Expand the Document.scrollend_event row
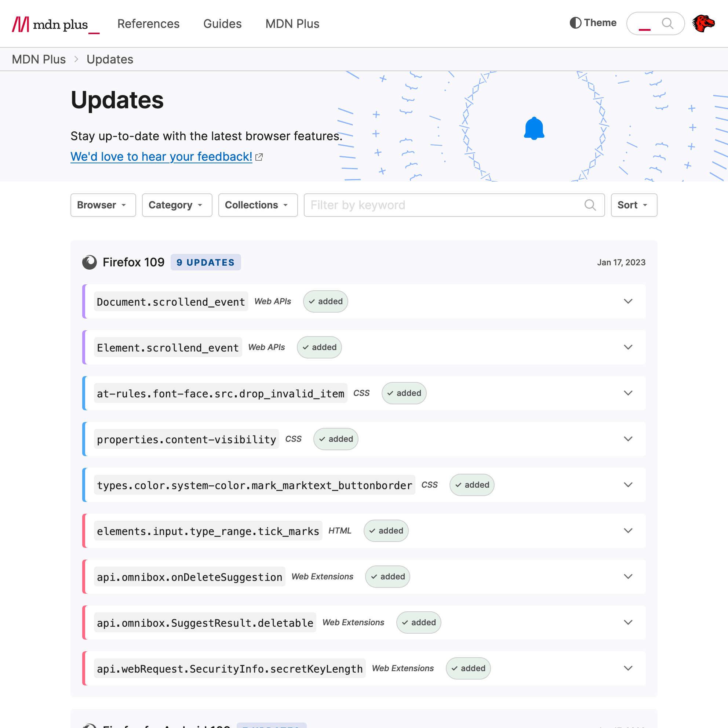The image size is (728, 728). [628, 302]
